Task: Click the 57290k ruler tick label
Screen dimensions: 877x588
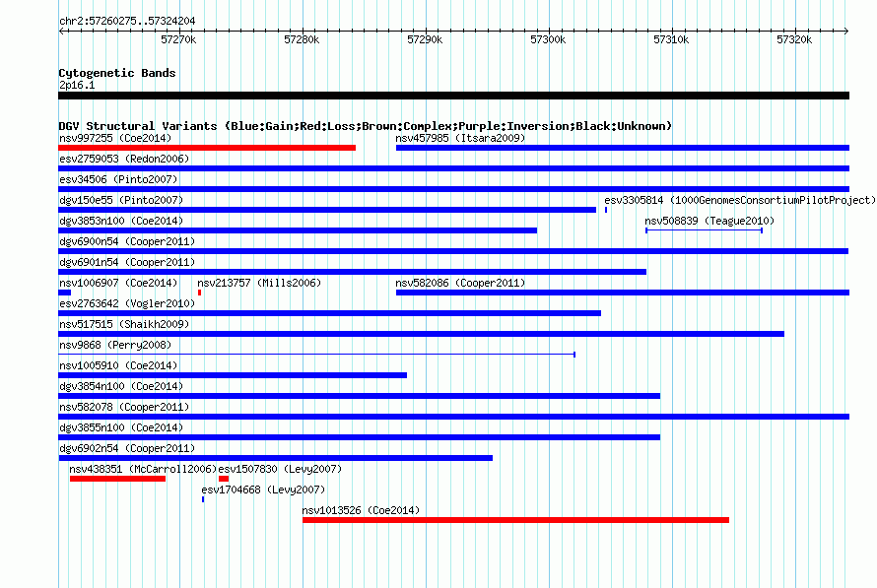Action: (425, 39)
